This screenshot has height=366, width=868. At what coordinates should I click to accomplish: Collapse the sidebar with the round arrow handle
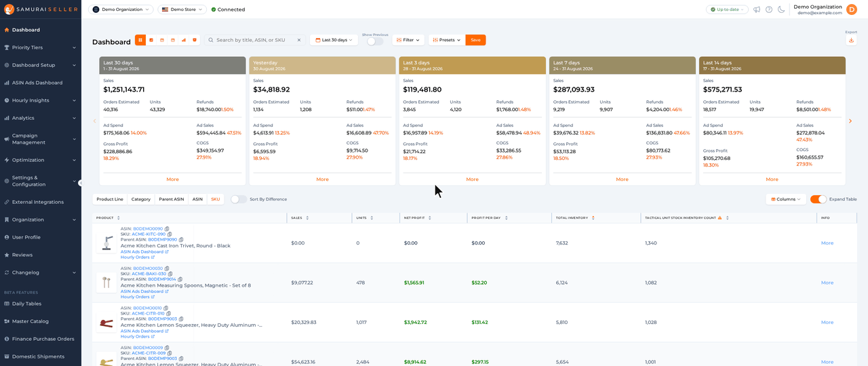point(80,183)
